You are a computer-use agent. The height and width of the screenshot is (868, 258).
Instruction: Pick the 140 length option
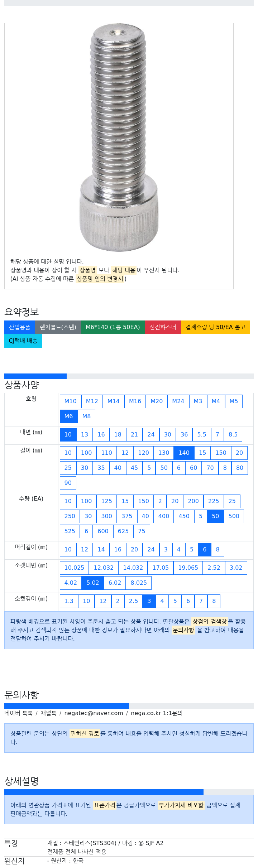pyautogui.click(x=184, y=453)
